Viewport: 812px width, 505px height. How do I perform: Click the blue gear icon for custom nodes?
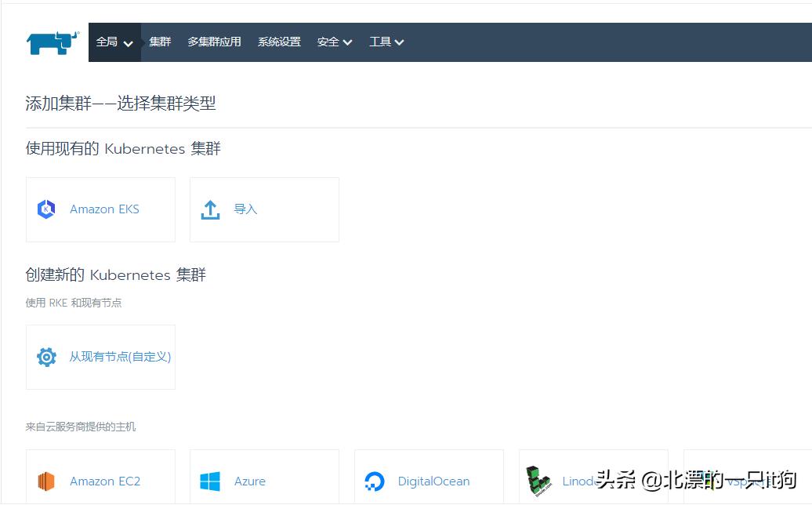(x=46, y=357)
